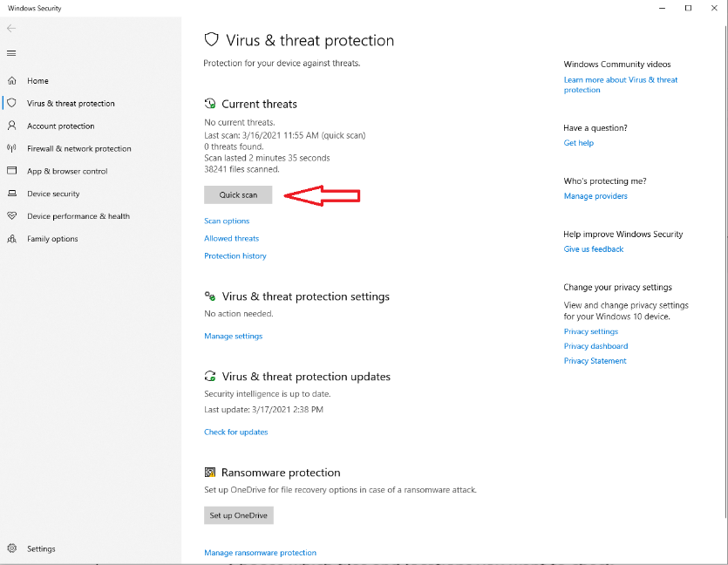The width and height of the screenshot is (728, 565).
Task: Click the Last scan date text
Action: (x=284, y=135)
